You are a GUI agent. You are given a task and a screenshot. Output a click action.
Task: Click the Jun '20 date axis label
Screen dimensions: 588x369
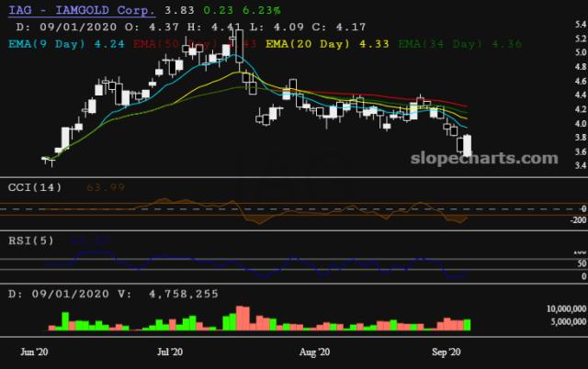coord(34,352)
